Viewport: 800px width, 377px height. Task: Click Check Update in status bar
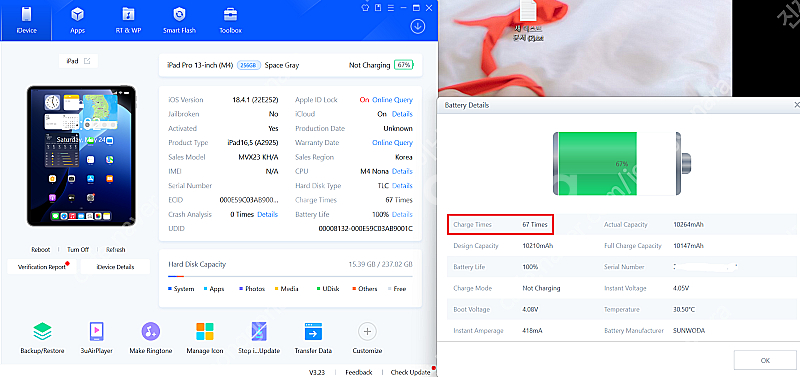[x=410, y=372]
